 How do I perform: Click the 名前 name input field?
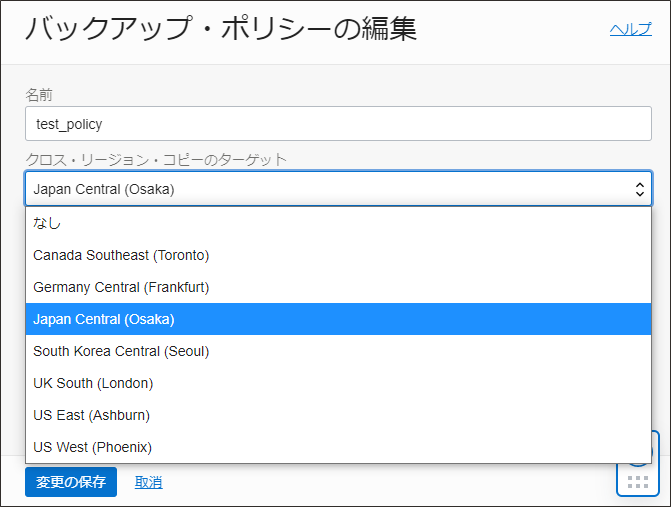338,124
